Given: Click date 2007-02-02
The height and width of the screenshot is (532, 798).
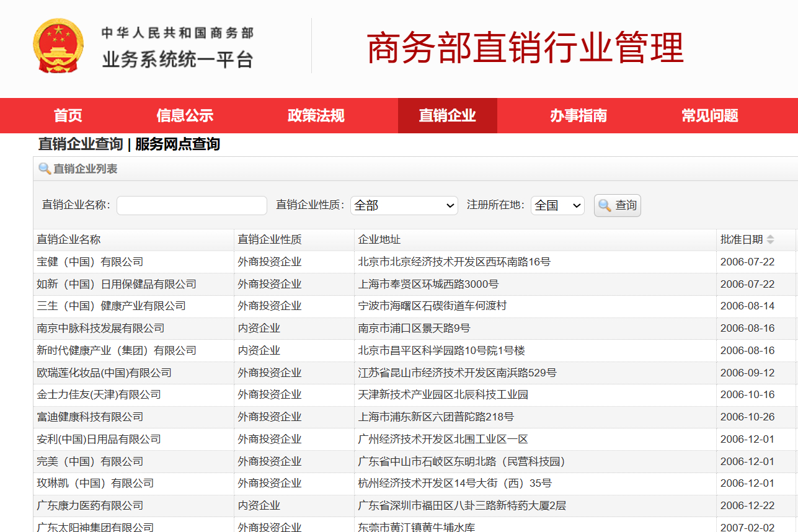Looking at the screenshot, I should tap(747, 527).
